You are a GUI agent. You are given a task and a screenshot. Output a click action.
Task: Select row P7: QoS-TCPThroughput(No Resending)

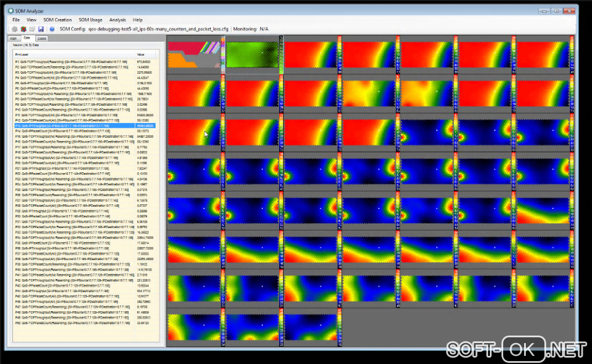85,93
